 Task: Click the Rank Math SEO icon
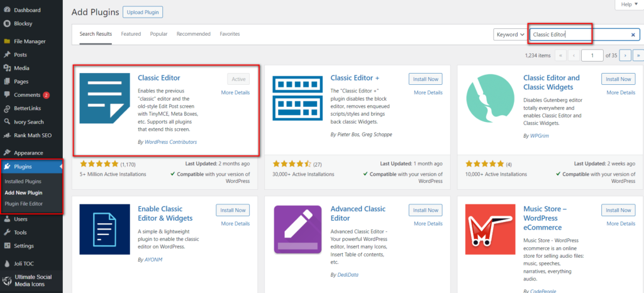(6, 135)
